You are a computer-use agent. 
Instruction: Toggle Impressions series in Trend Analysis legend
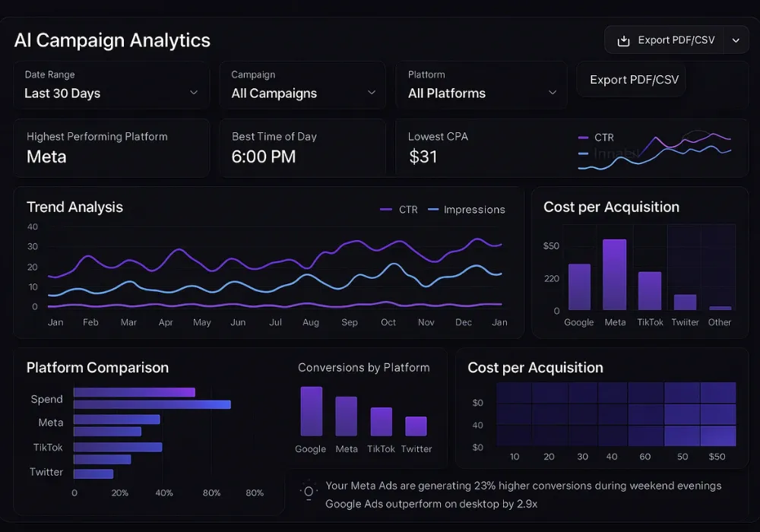[466, 210]
